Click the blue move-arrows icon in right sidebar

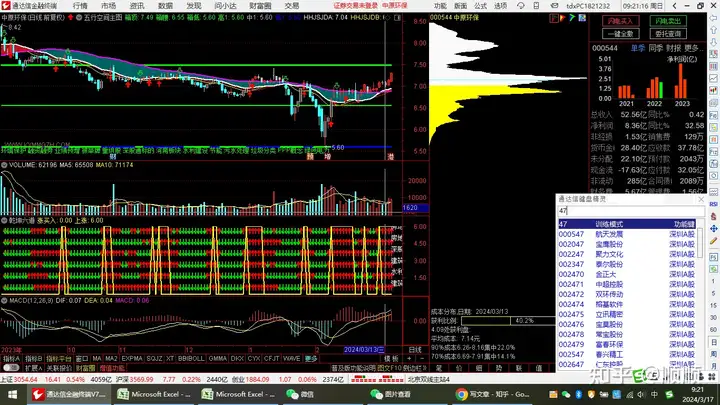(713, 228)
